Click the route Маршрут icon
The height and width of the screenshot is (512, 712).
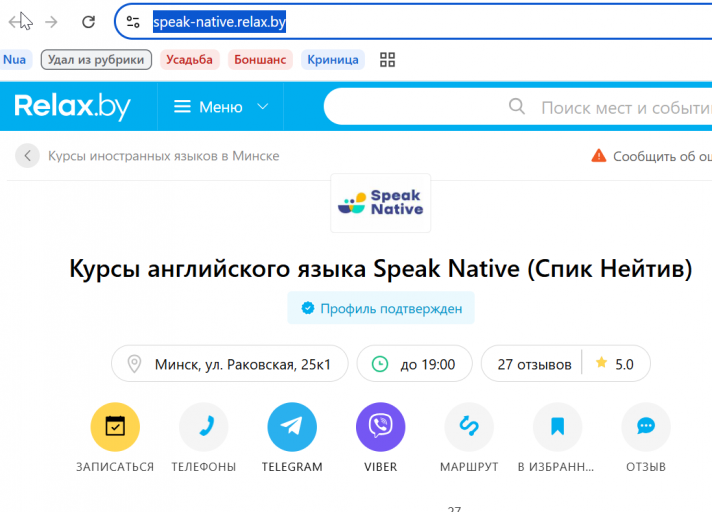coord(469,427)
